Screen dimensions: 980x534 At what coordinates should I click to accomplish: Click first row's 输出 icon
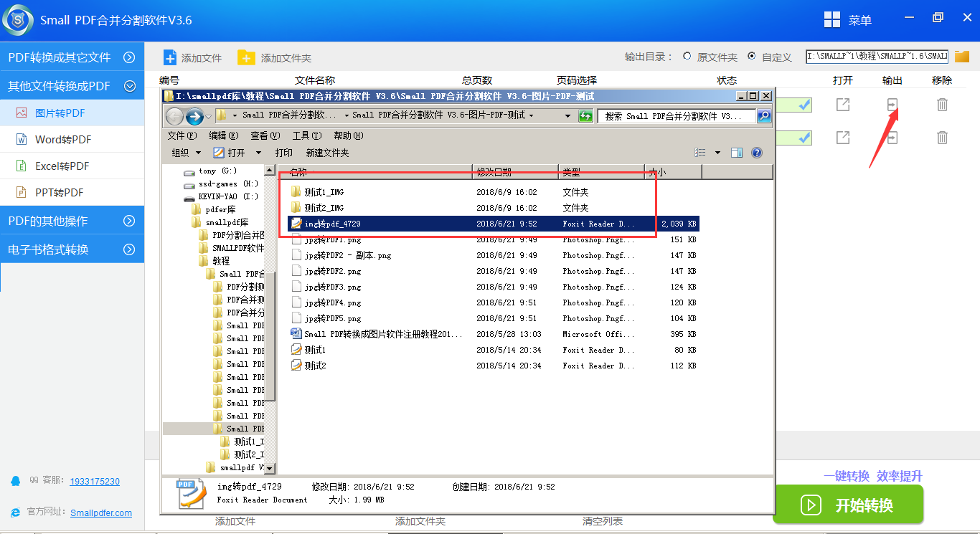pos(892,105)
